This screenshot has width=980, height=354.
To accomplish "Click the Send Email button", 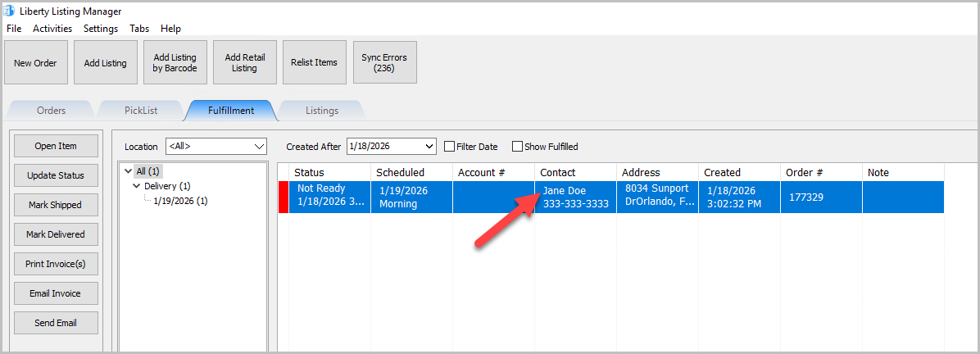I will [x=56, y=323].
